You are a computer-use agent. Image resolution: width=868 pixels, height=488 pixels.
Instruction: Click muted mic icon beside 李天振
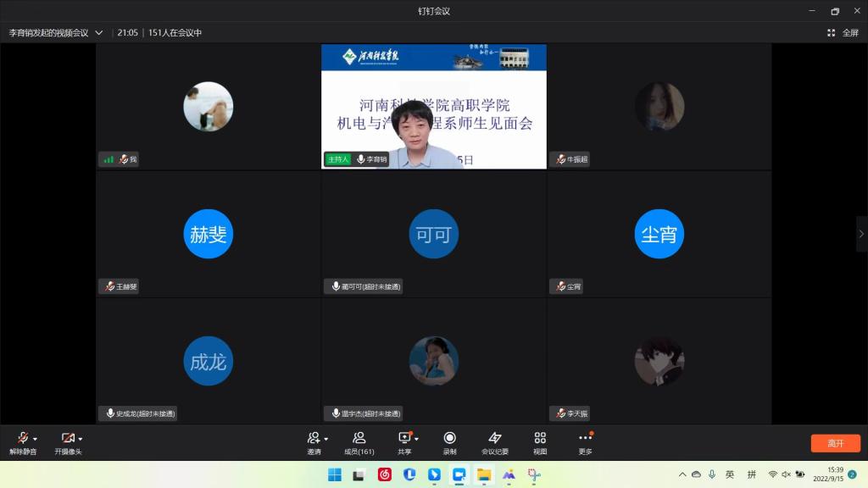(560, 413)
